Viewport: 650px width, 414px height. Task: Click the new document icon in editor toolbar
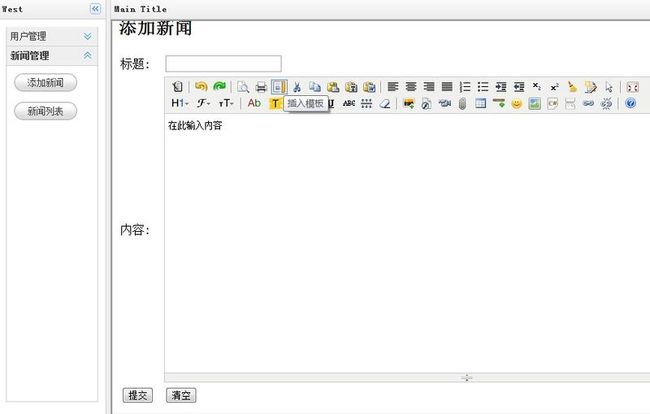(x=177, y=87)
